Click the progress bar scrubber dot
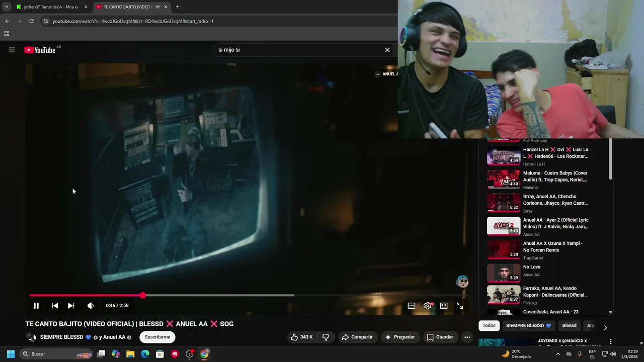 (x=143, y=295)
